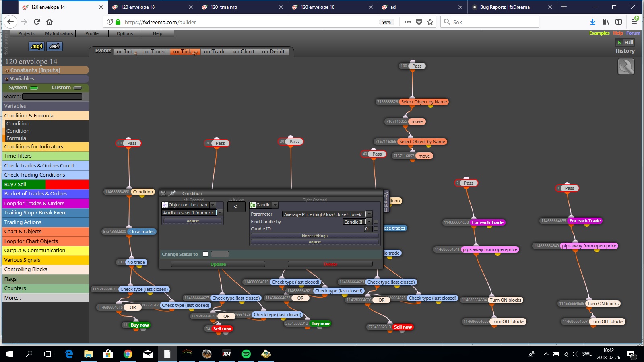Go back using the browser back arrow
The height and width of the screenshot is (362, 644).
(11, 22)
